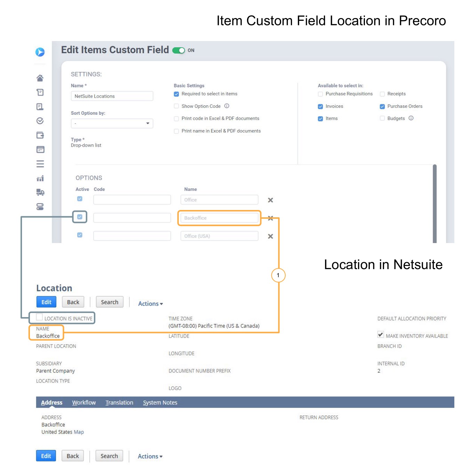Open the wallet/payments icon in sidebar
The height and width of the screenshot is (476, 470).
pyautogui.click(x=40, y=135)
